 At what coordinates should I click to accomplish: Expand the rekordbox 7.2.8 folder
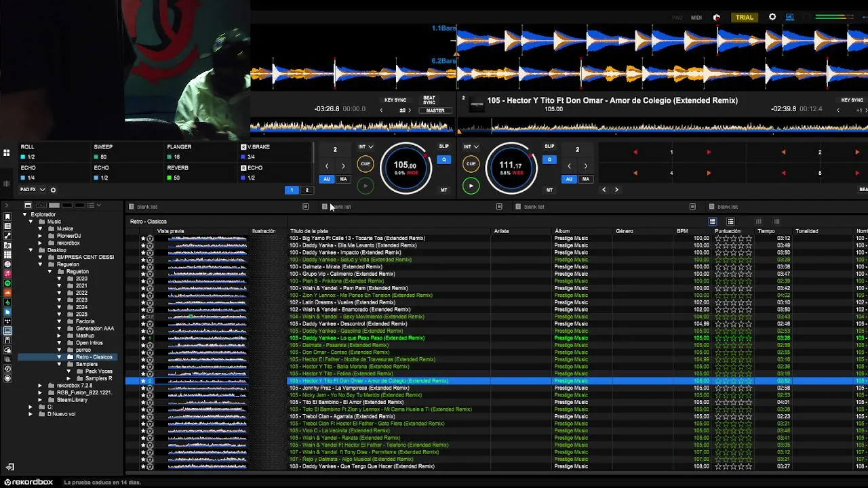(x=40, y=386)
